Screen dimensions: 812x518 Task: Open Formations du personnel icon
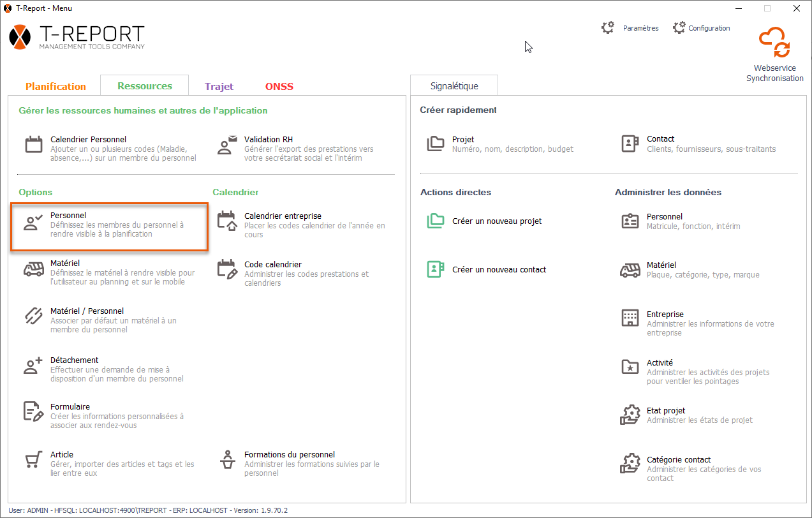point(227,460)
